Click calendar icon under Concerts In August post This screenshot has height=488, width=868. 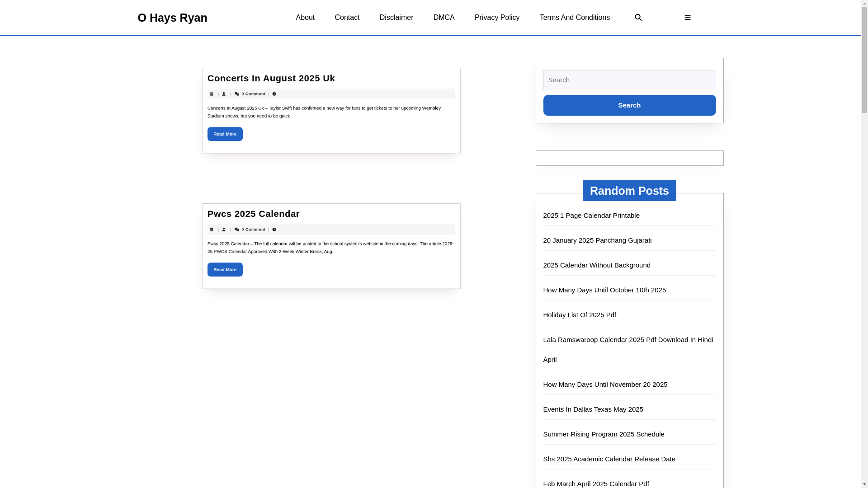pos(211,94)
